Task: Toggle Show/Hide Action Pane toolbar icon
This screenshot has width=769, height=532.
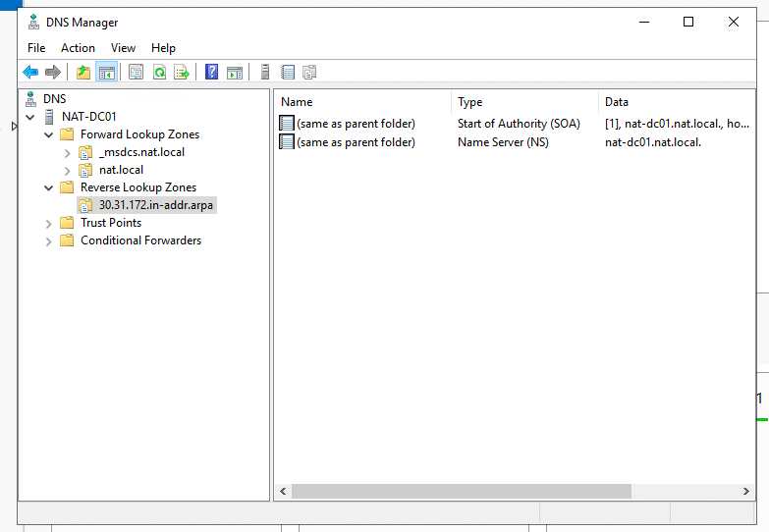Action: coord(235,73)
